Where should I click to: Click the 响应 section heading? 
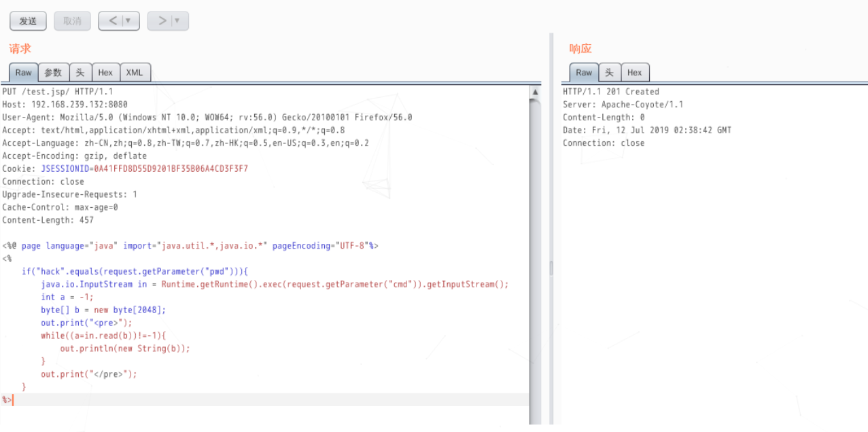click(580, 49)
